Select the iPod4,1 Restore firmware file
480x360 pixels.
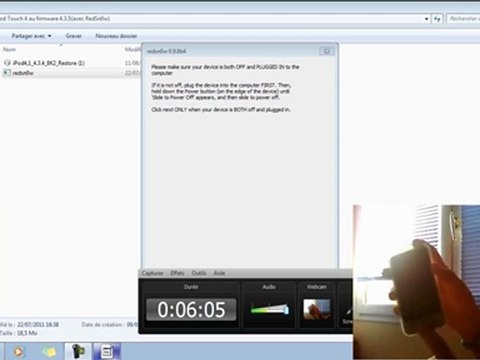[48, 63]
